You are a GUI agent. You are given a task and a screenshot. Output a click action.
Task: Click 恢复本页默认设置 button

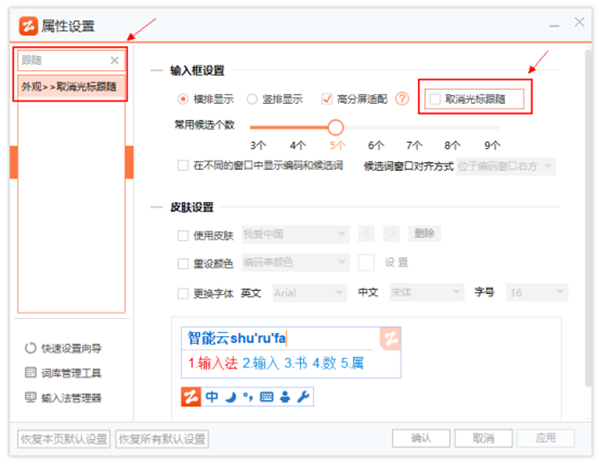pos(64,439)
